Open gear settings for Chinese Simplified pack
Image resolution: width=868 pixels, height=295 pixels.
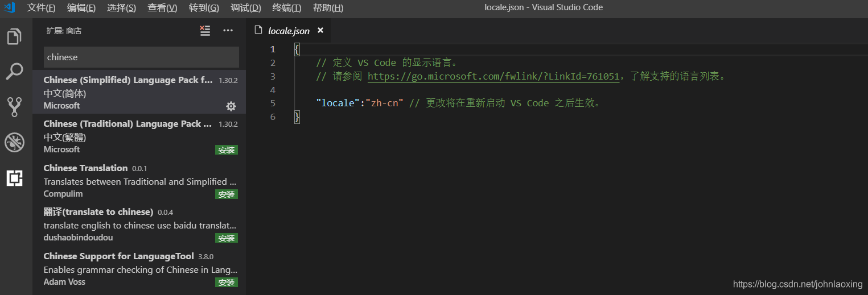(x=231, y=106)
